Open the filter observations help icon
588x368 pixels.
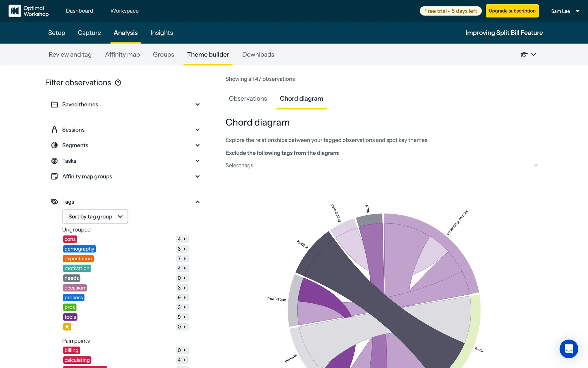[118, 82]
